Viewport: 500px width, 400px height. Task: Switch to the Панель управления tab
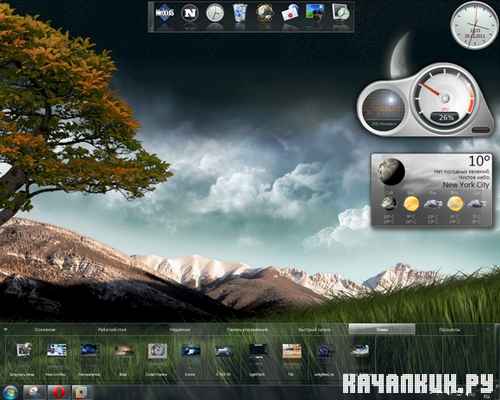click(247, 330)
